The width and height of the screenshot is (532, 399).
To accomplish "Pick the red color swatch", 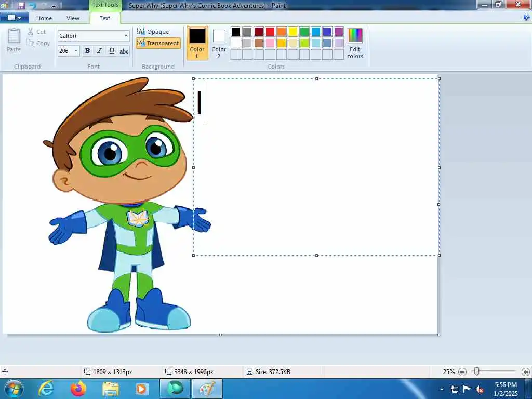I will (x=270, y=32).
